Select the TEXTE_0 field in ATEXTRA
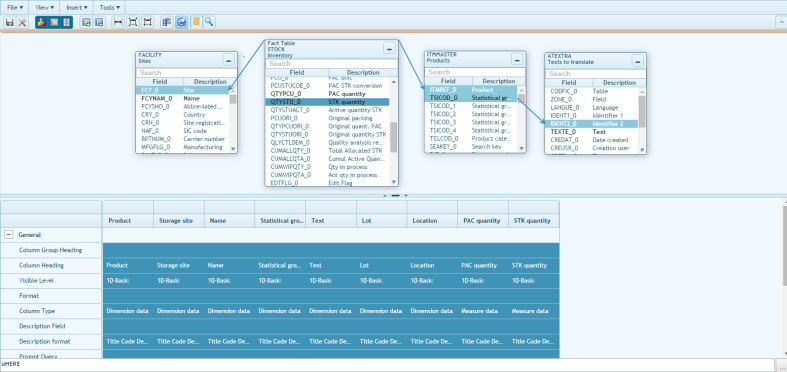The width and height of the screenshot is (787, 372). (x=592, y=132)
